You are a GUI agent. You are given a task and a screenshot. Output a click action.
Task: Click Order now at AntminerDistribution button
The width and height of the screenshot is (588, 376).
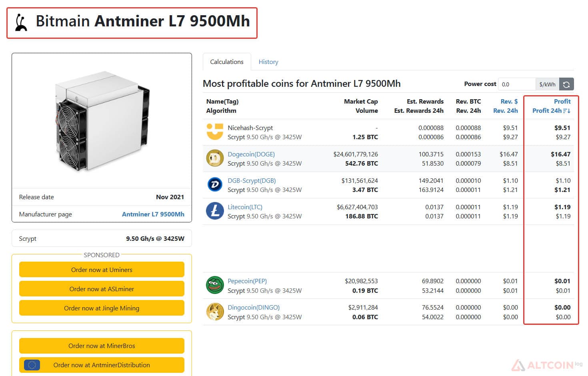click(x=102, y=365)
